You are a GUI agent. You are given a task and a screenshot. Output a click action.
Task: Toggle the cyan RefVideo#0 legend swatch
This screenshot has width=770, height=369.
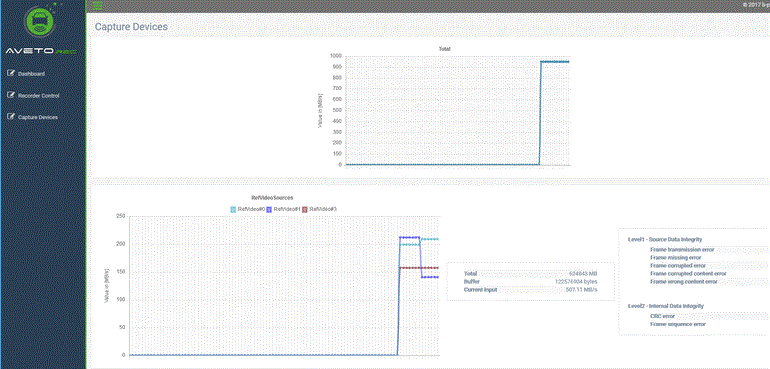[x=233, y=209]
